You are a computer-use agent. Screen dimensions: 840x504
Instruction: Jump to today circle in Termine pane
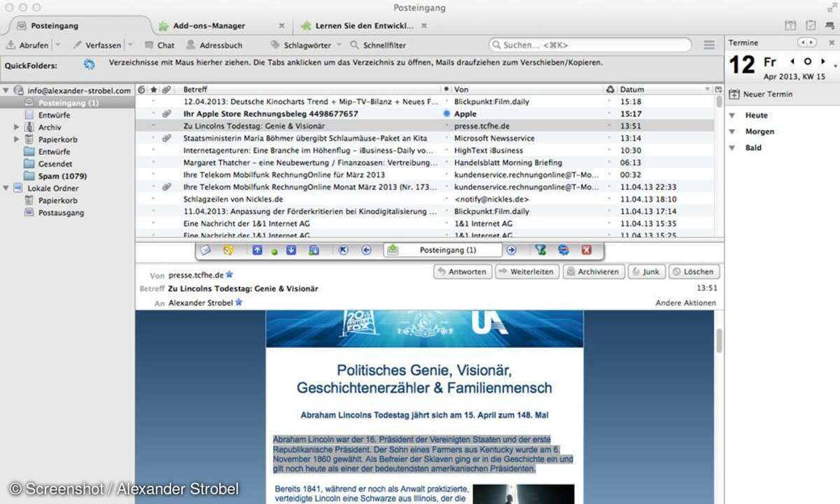point(807,62)
